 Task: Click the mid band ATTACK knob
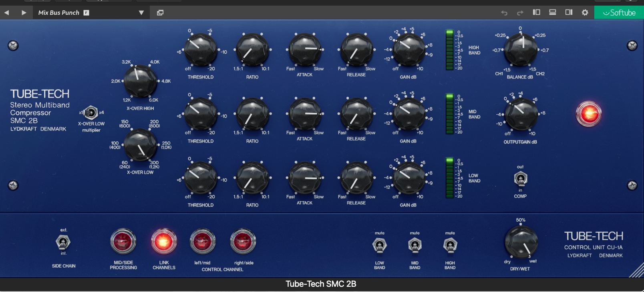305,114
